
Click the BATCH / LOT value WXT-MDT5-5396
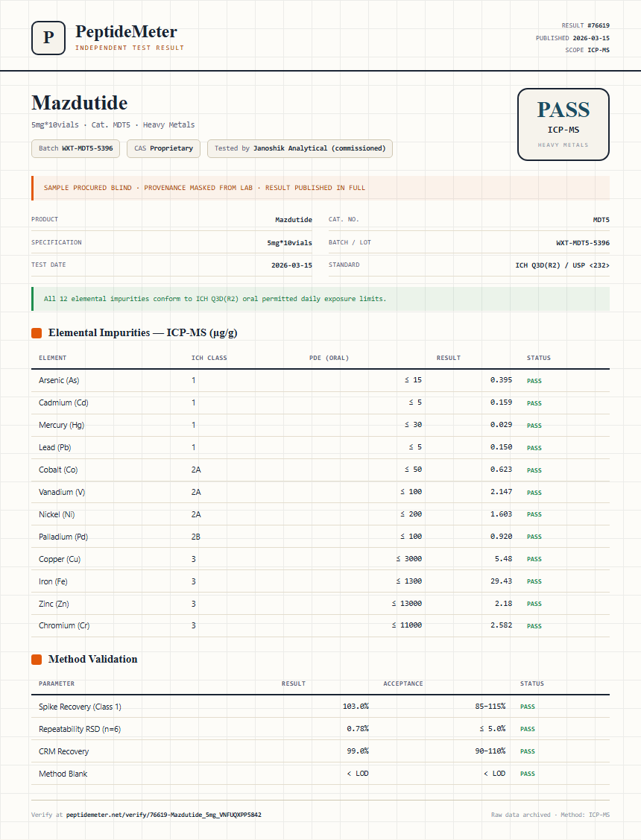[x=583, y=243]
